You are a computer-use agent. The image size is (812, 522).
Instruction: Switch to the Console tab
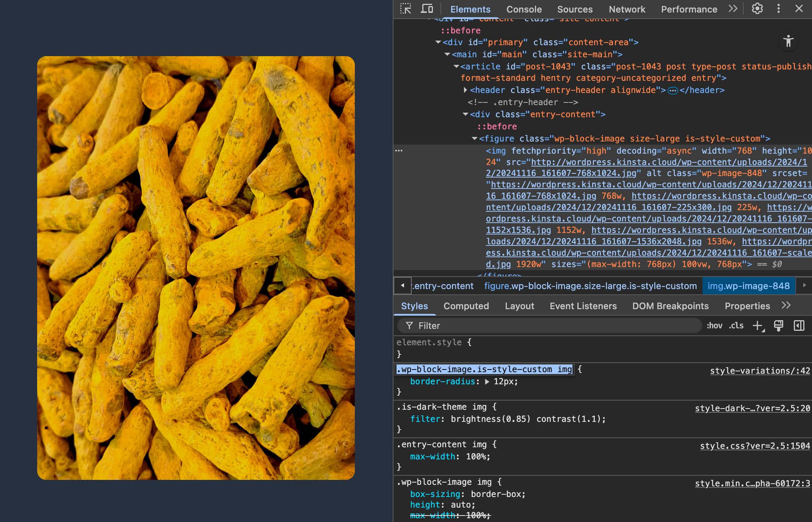[x=524, y=9]
